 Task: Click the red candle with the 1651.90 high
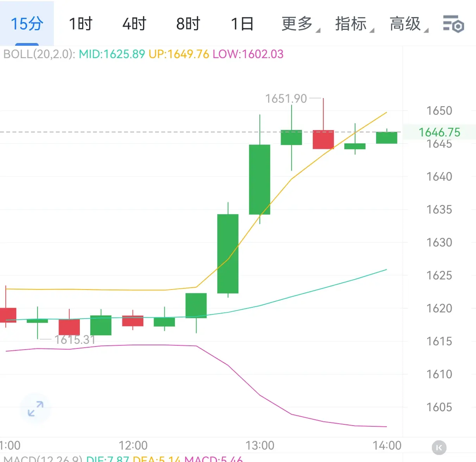coord(323,140)
